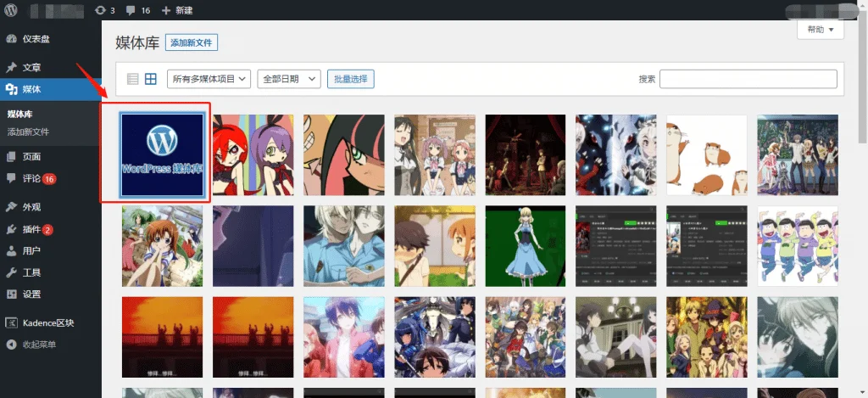This screenshot has width=868, height=398.
Task: Open 设置 settings sliders icon
Action: pos(11,294)
